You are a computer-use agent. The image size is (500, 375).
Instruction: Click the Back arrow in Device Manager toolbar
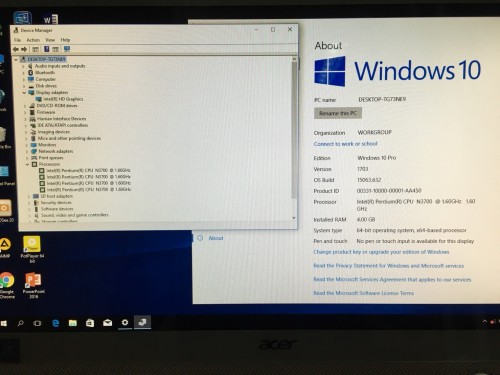tap(16, 49)
